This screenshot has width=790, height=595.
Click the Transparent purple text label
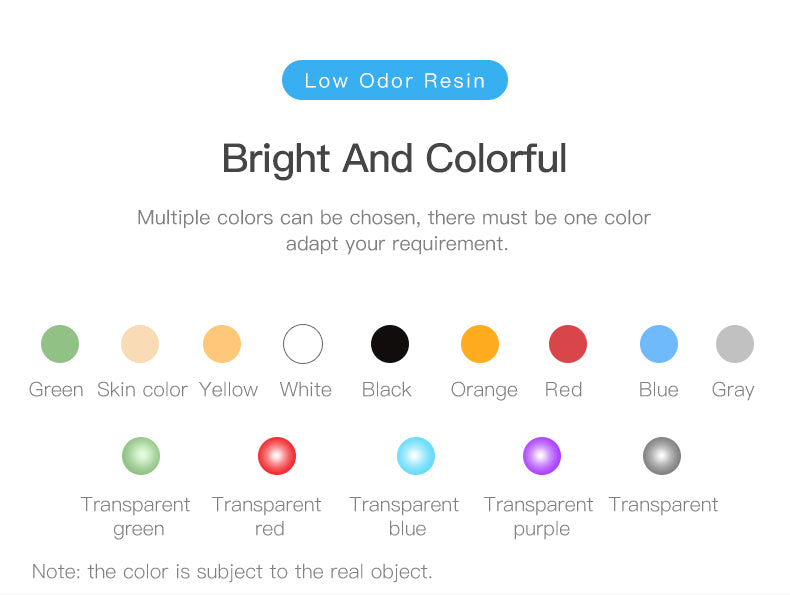click(x=539, y=516)
